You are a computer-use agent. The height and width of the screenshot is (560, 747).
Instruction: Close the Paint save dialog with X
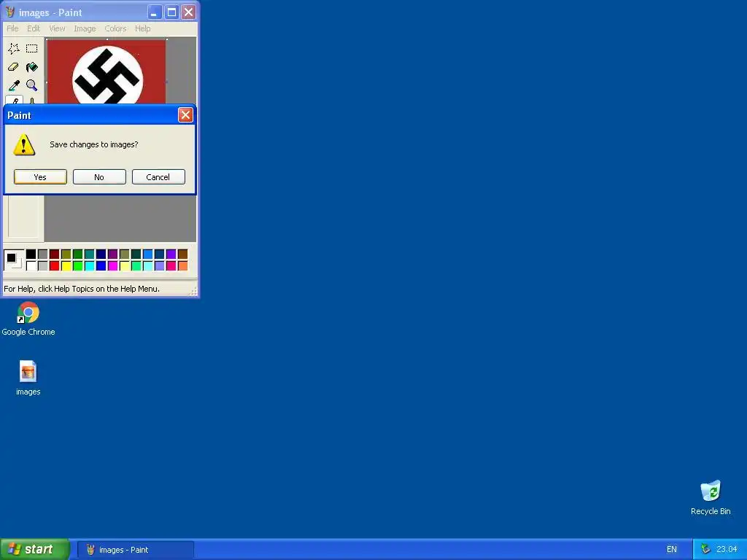pos(185,114)
